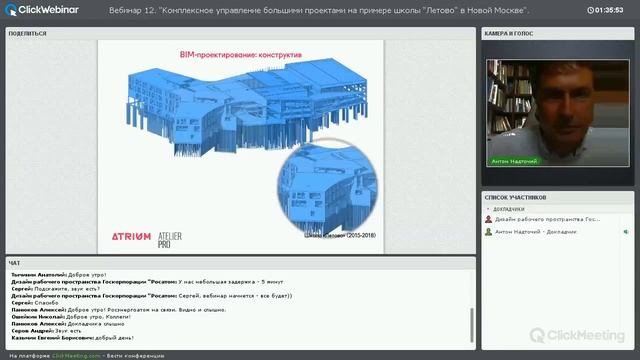This screenshot has width=640, height=360.
Task: Select participant Антон Надточий - Докладчик
Action: click(x=536, y=232)
